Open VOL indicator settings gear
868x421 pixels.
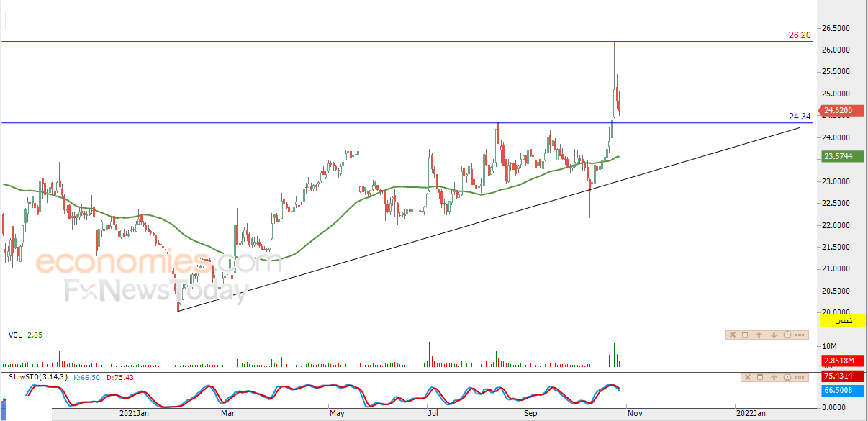[x=787, y=335]
